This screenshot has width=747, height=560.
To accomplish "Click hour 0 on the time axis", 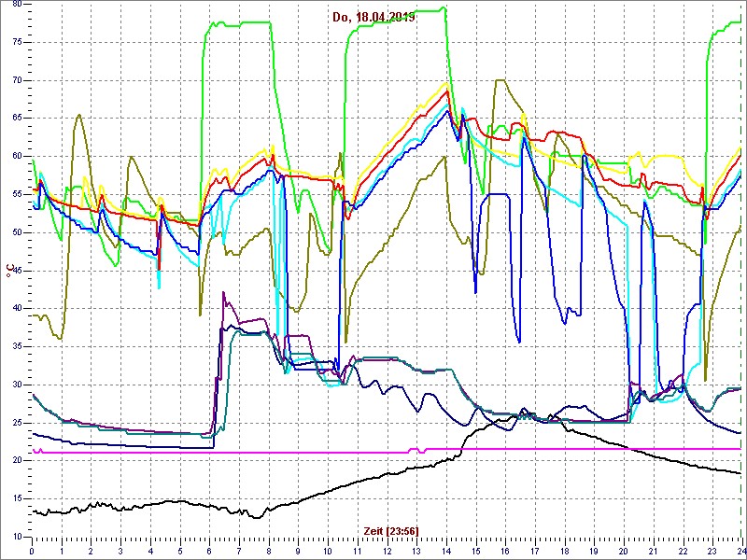I will point(32,551).
